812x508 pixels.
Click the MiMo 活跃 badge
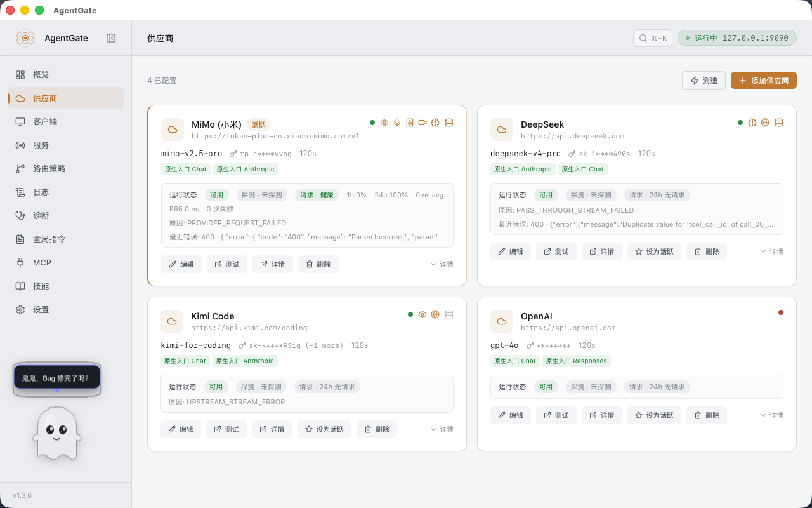pos(259,124)
